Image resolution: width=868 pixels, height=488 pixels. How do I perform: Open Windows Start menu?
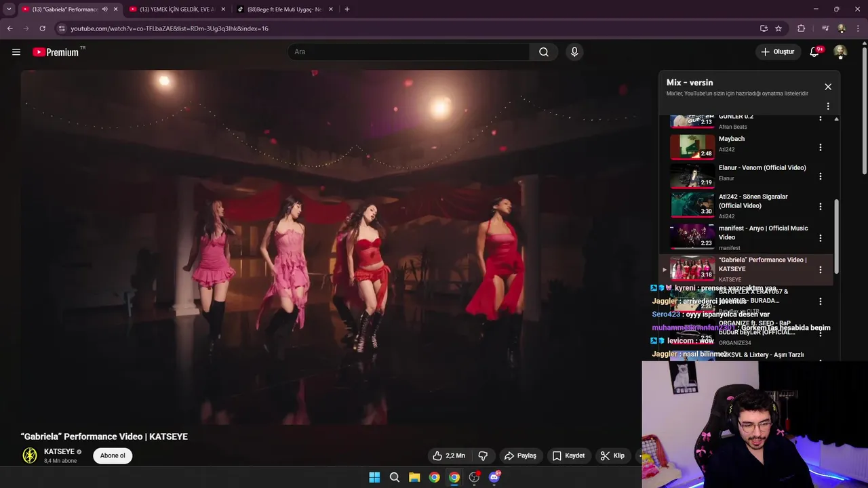click(374, 477)
